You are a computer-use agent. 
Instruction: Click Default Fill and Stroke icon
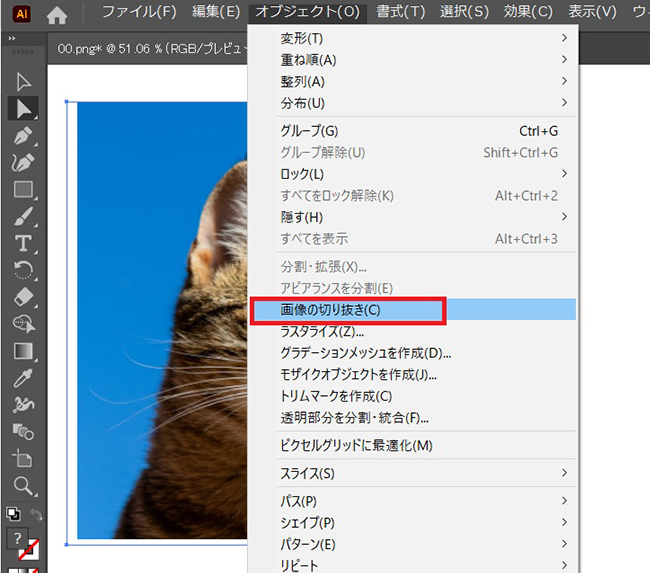coord(13,514)
